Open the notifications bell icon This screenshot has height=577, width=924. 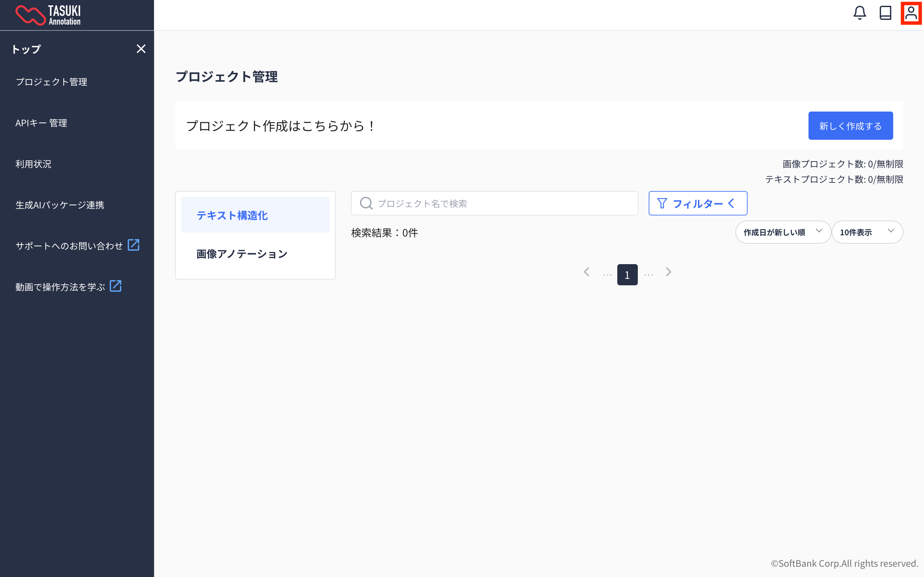coord(860,13)
